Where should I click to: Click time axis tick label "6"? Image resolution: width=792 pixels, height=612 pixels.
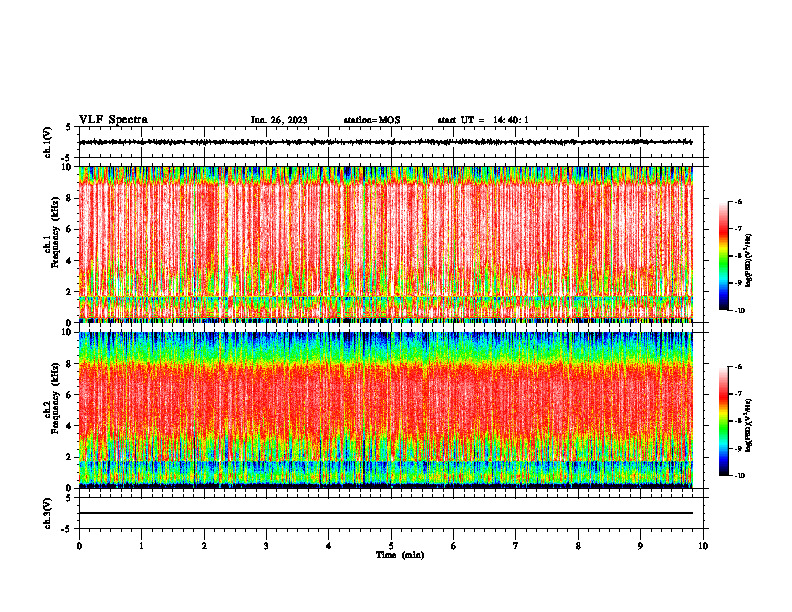click(x=454, y=546)
